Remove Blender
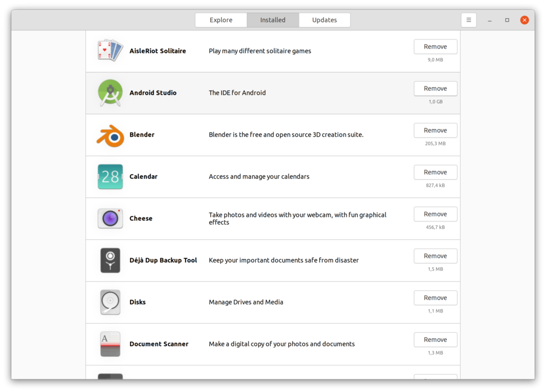Viewport: 546px width, 392px height. (435, 130)
